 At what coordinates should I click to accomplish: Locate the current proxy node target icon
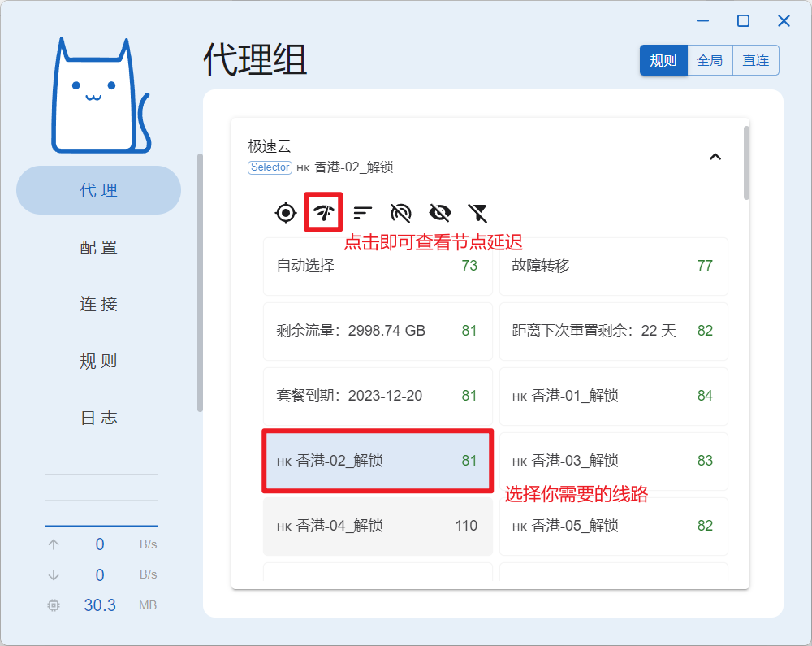coord(286,213)
